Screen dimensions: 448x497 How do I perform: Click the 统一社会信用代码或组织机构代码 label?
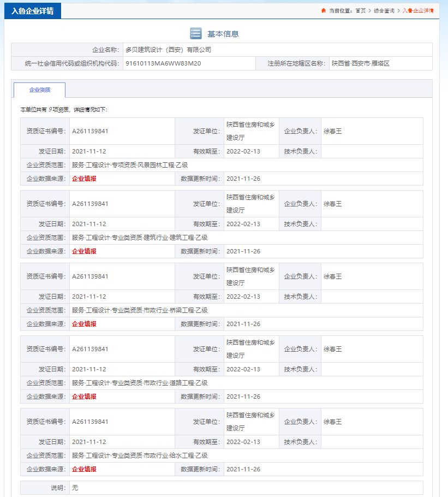tap(72, 63)
